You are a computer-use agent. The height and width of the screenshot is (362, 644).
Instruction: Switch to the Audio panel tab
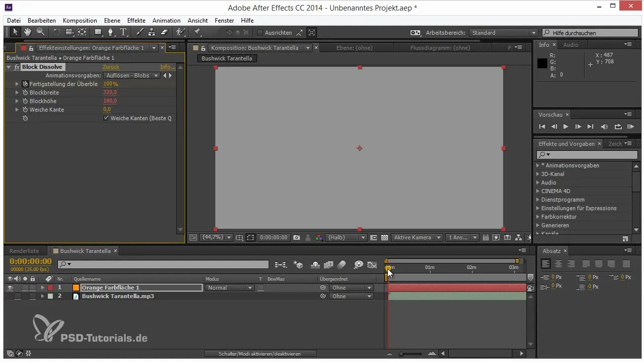pyautogui.click(x=571, y=45)
